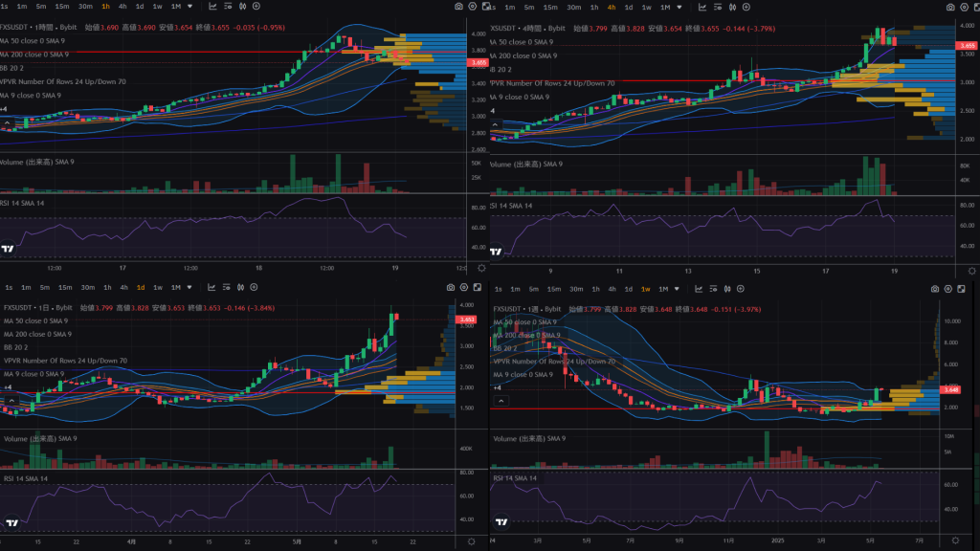Image resolution: width=980 pixels, height=551 pixels.
Task: Select RSI 14 SMA 14 legend on 4h chart
Action: pyautogui.click(x=511, y=206)
